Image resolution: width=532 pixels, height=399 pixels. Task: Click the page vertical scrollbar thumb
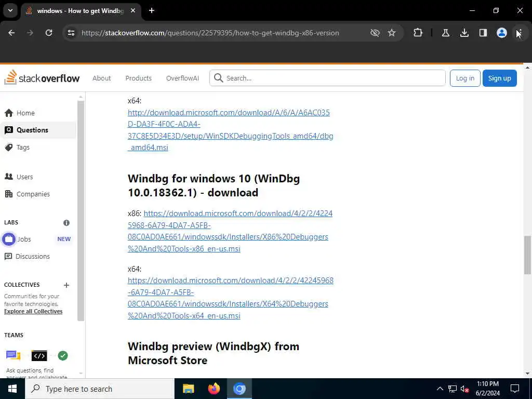[x=527, y=255]
